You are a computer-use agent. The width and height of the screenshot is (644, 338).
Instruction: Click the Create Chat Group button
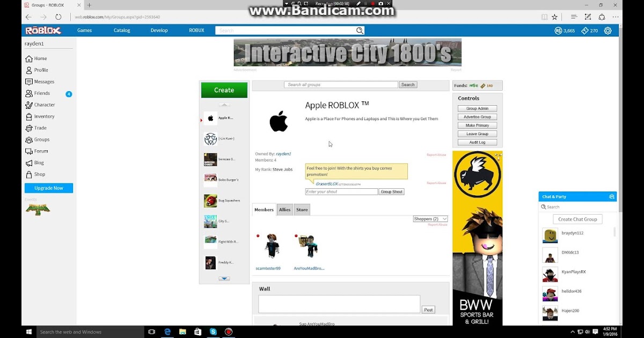click(x=577, y=219)
